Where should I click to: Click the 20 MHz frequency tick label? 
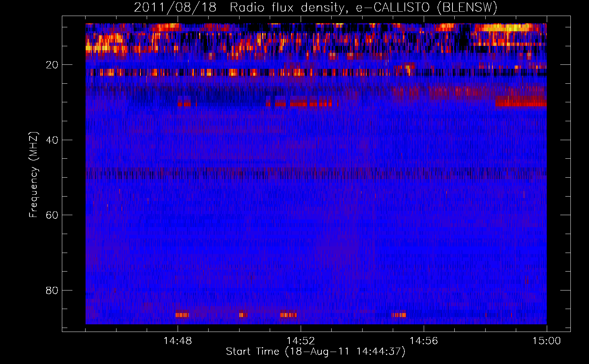coord(52,65)
